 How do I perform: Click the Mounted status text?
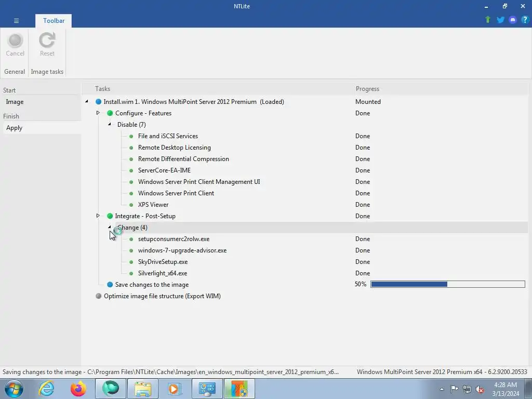pos(368,102)
